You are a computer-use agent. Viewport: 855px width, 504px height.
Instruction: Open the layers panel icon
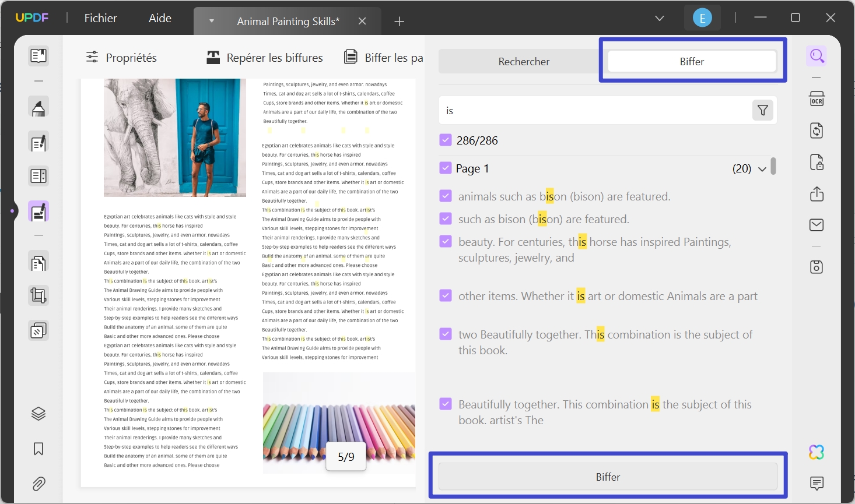[38, 414]
